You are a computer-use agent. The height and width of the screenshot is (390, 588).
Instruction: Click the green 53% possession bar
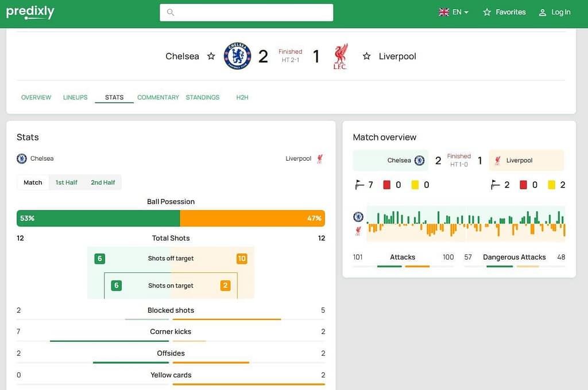tap(98, 219)
